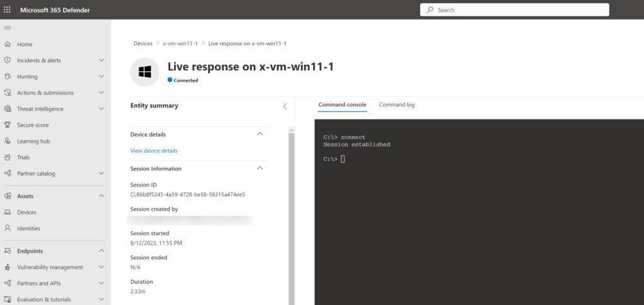Expand Actions & submissions chevron
The width and height of the screenshot is (644, 305).
(x=101, y=93)
